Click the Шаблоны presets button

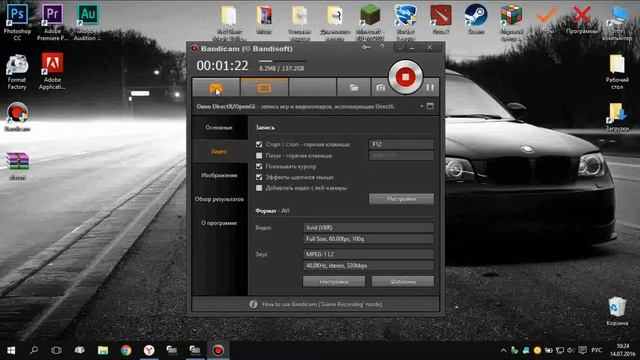tap(403, 281)
